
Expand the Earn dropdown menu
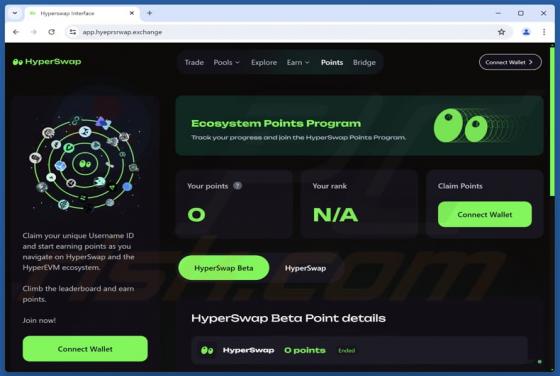tap(298, 62)
